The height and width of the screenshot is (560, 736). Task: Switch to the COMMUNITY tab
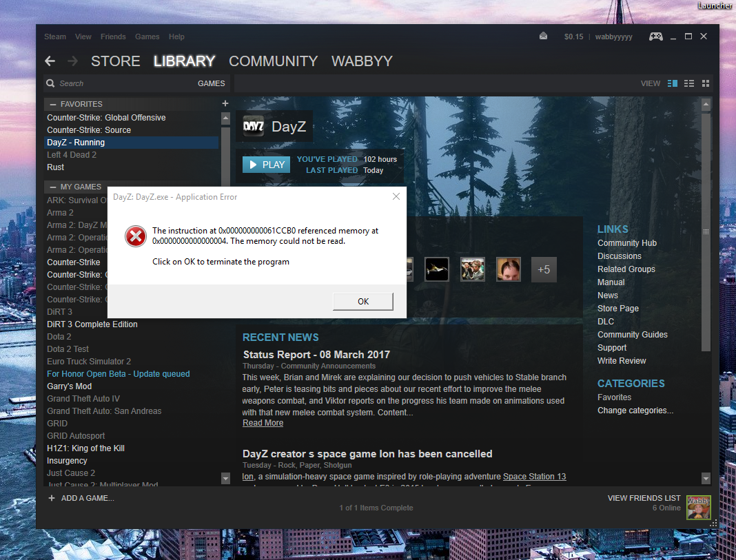(273, 61)
